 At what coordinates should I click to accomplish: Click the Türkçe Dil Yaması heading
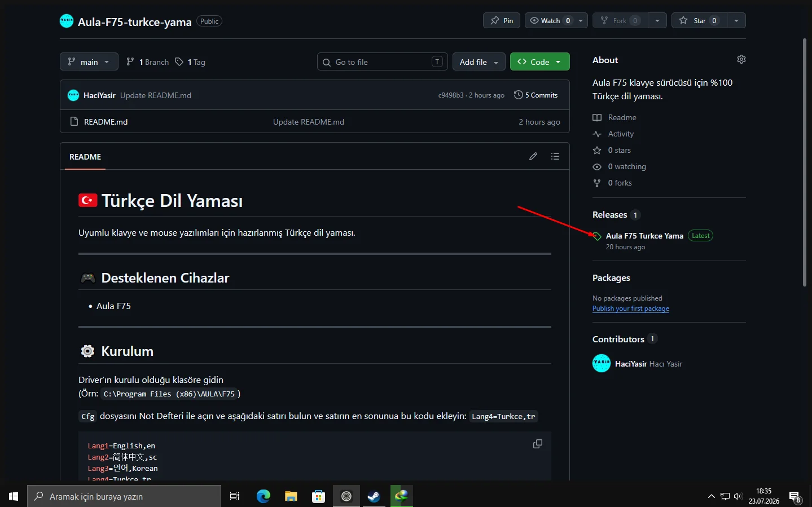click(172, 201)
